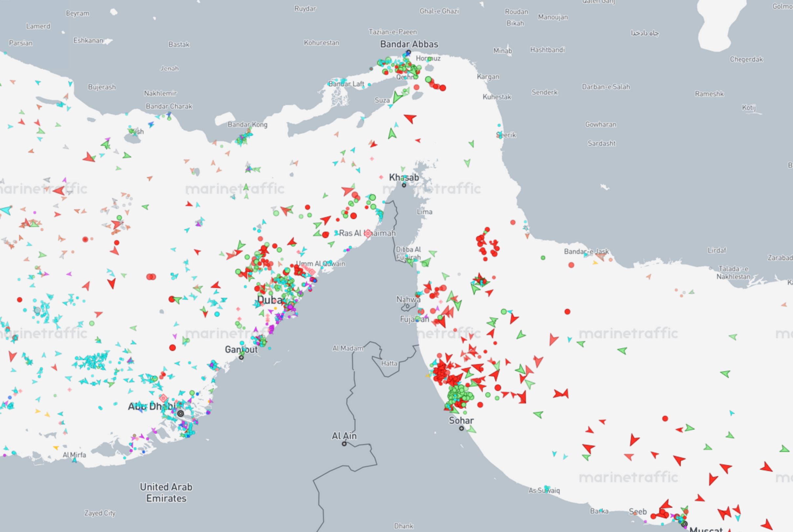
Task: Click pink diamond marker on Ras Al Khaimah
Action: tap(368, 233)
